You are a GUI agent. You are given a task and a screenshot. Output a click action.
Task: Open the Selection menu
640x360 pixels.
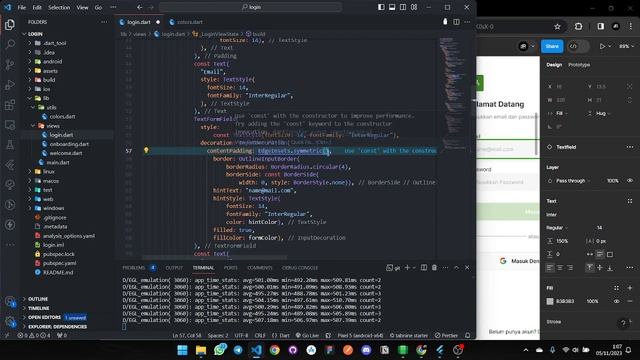[x=59, y=7]
